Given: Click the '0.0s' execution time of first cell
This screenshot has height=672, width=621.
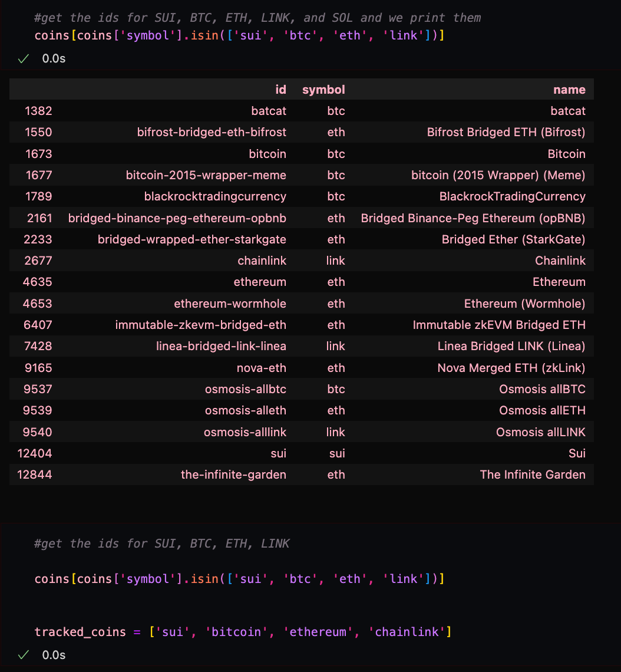Looking at the screenshot, I should click(54, 59).
